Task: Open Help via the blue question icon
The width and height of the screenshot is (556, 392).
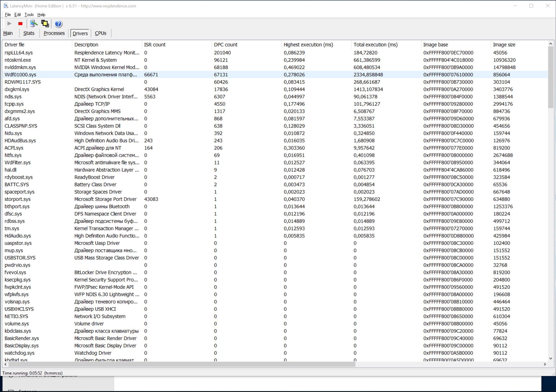Action: click(x=58, y=24)
